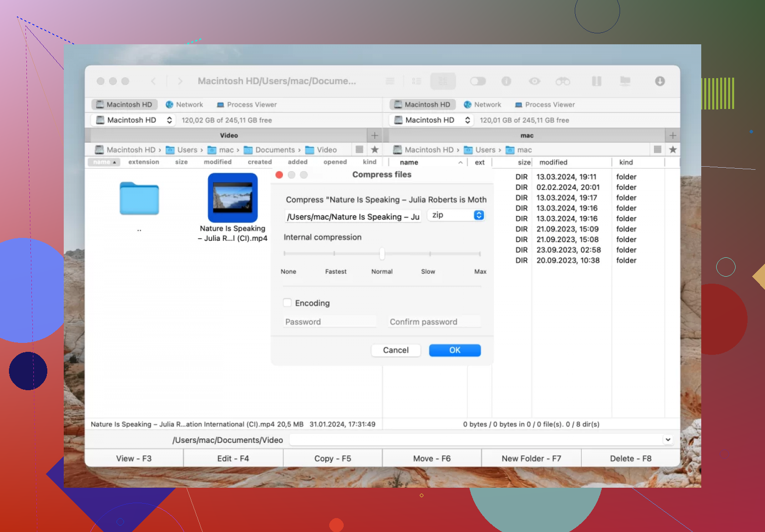Open Process Viewer in the left pane
The height and width of the screenshot is (532, 765).
point(247,105)
